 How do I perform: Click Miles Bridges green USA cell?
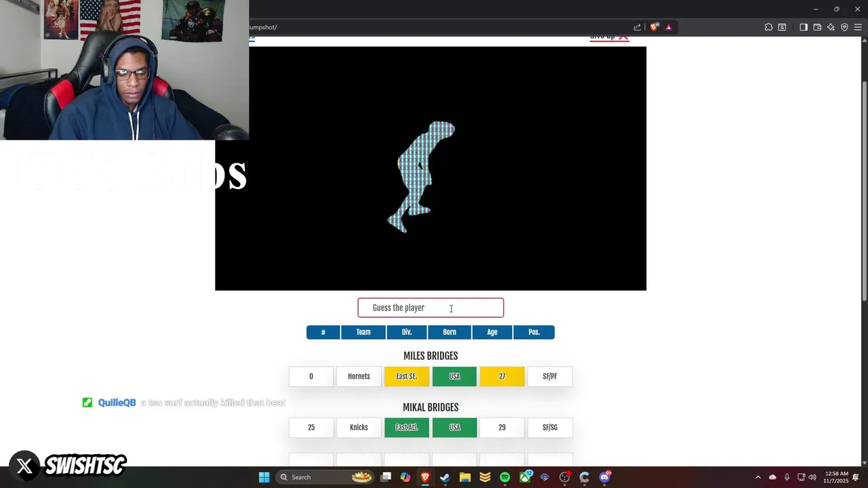click(x=454, y=376)
